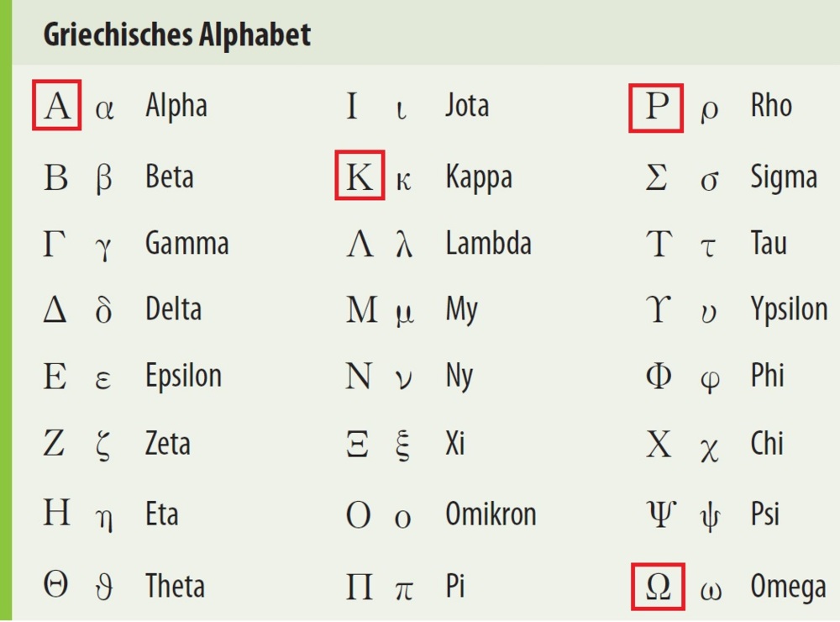Click the word Theta
Image resolution: width=840 pixels, height=622 pixels.
(x=176, y=586)
